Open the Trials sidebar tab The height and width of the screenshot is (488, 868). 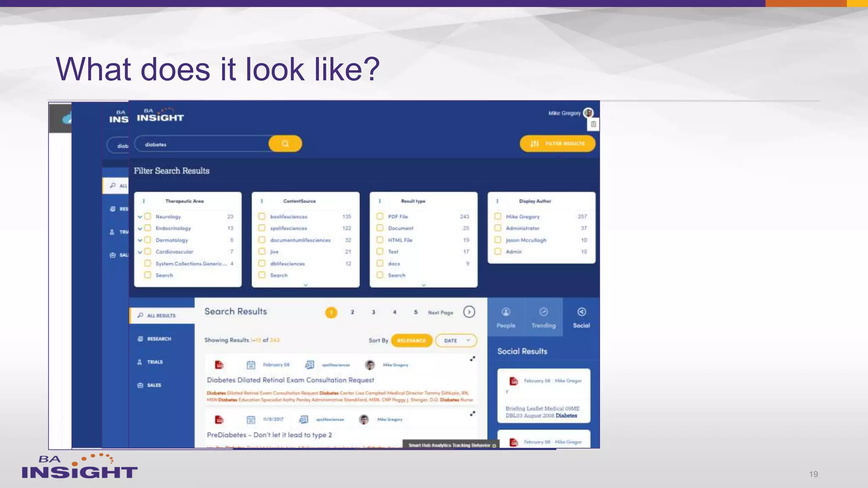tap(155, 362)
